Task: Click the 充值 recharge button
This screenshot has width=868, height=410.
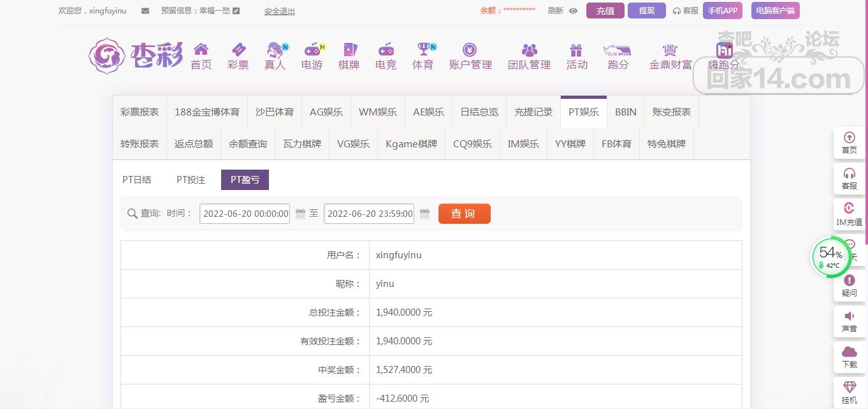Action: click(x=605, y=11)
